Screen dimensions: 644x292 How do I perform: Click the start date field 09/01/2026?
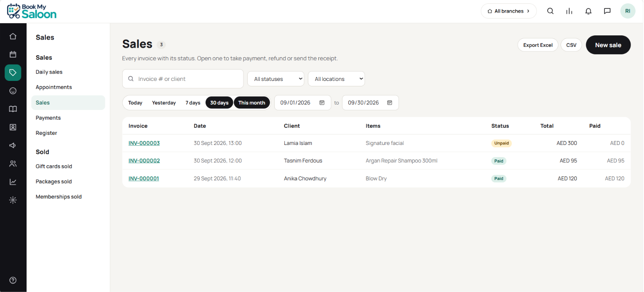[302, 103]
